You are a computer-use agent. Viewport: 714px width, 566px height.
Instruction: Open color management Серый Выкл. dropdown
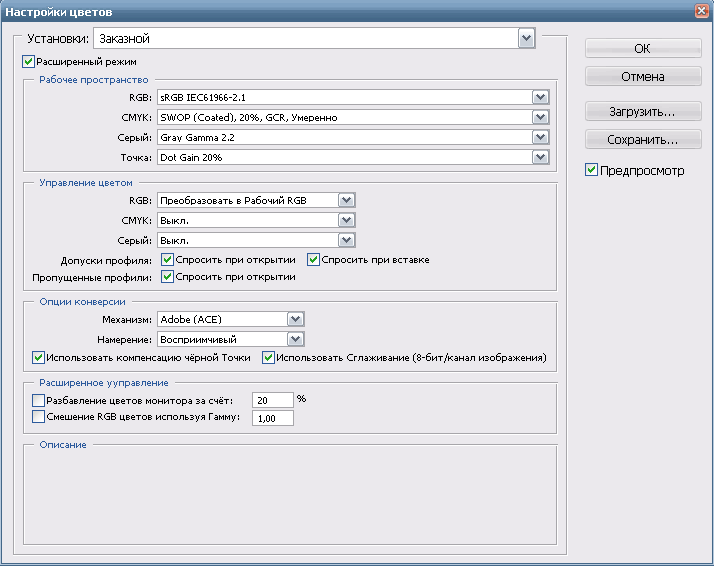(x=256, y=240)
